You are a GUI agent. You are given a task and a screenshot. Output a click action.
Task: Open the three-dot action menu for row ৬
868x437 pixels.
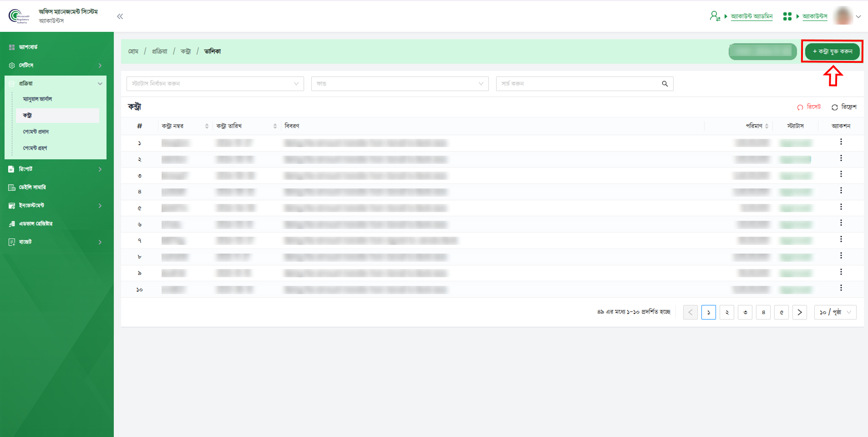(841, 223)
